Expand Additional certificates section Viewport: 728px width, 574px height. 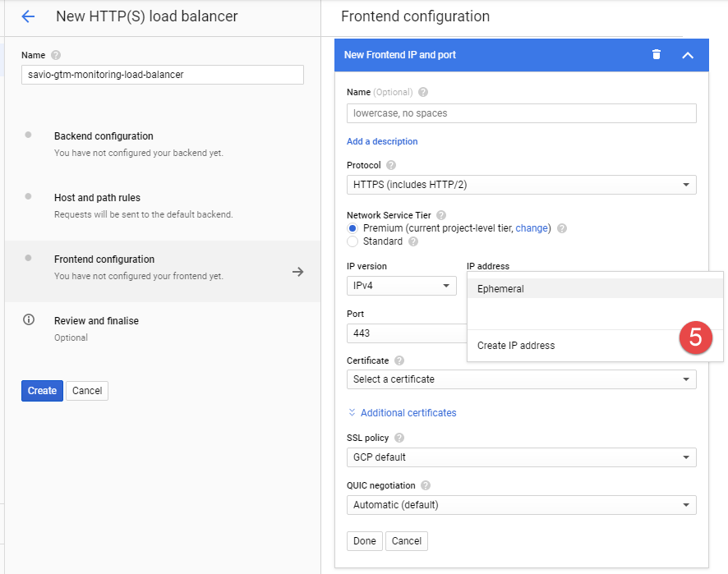(403, 413)
